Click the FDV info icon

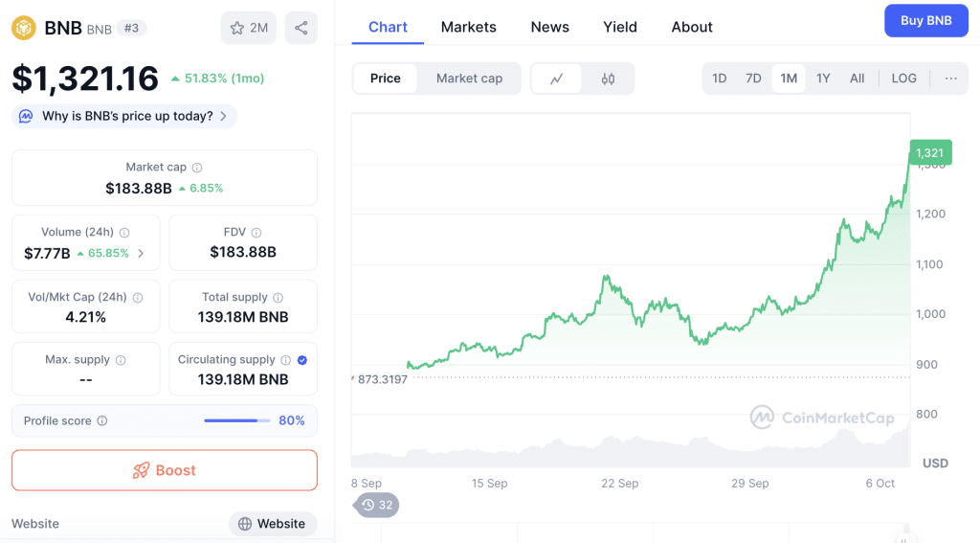point(256,233)
